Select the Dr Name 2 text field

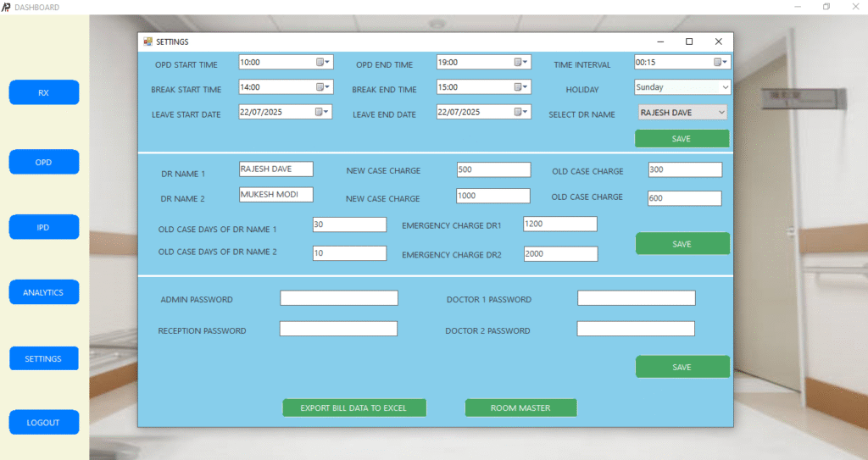[x=275, y=194]
